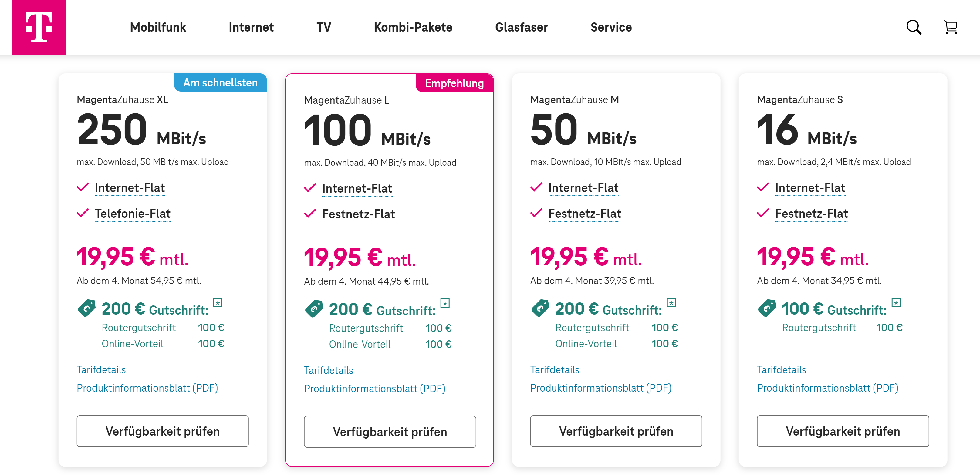The height and width of the screenshot is (475, 980).
Task: Click the Festnetz-Flat checkmark on MagentaZuhause L
Action: 310,214
